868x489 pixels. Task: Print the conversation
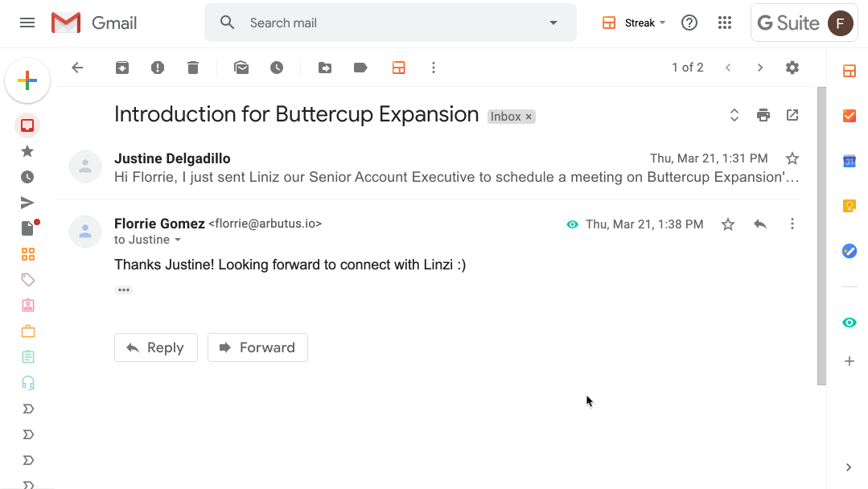pyautogui.click(x=763, y=114)
